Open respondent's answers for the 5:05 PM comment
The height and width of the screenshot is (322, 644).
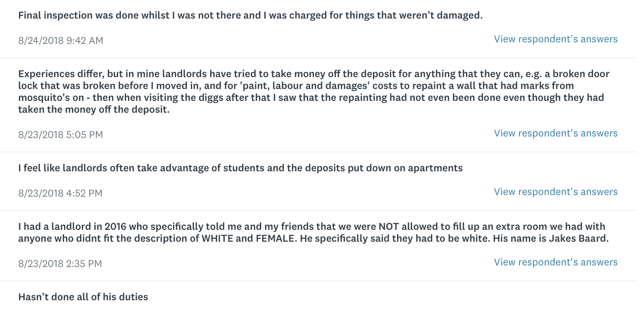click(x=555, y=133)
